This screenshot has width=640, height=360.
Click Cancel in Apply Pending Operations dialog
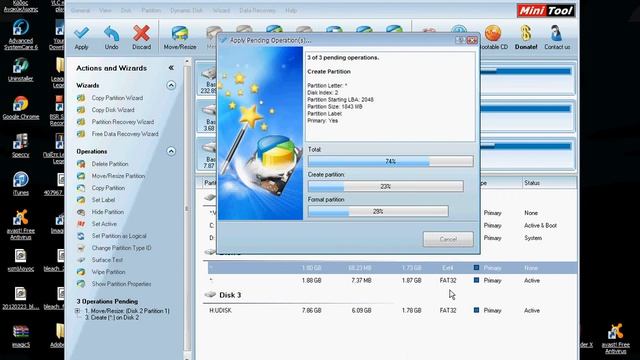click(448, 239)
